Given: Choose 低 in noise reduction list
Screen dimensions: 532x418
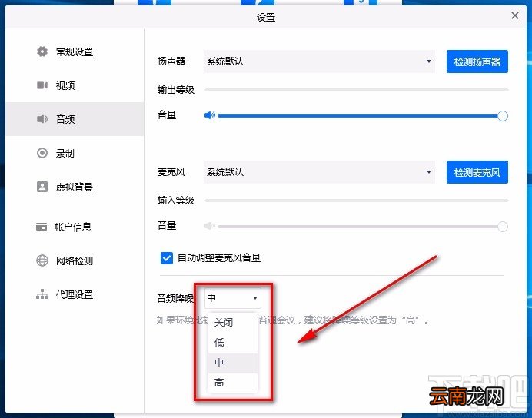Looking at the screenshot, I should [233, 343].
